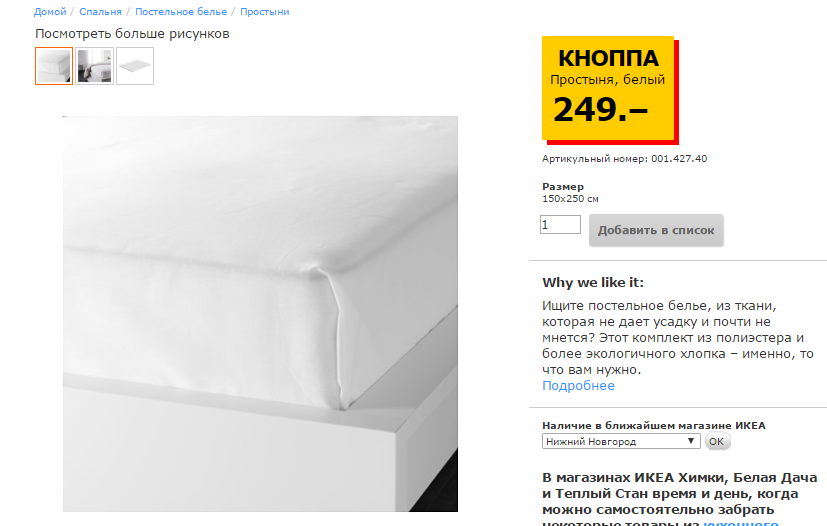
Task: Open the Простыни breadcrumb link
Action: coord(265,12)
